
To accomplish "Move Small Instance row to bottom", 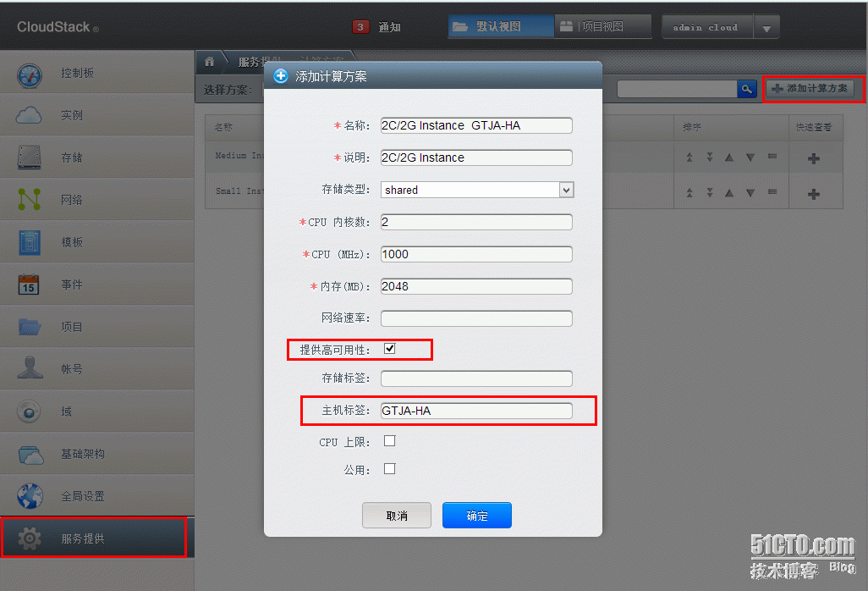I will [x=710, y=193].
